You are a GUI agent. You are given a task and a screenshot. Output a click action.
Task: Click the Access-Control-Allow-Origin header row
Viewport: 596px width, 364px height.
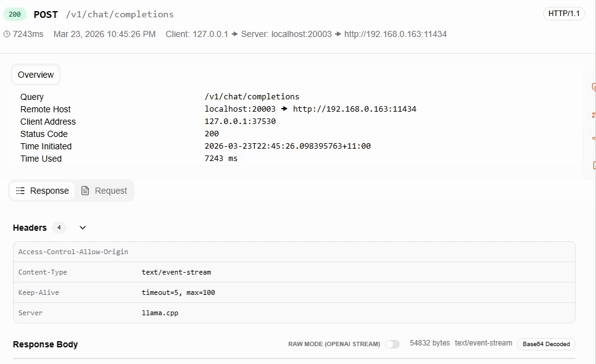tap(294, 252)
